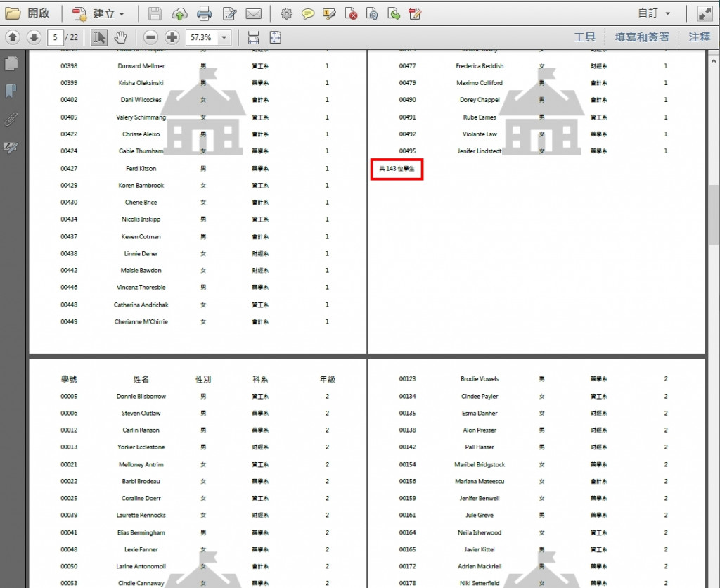
Task: Click the extract page icon with green arrow
Action: (394, 14)
